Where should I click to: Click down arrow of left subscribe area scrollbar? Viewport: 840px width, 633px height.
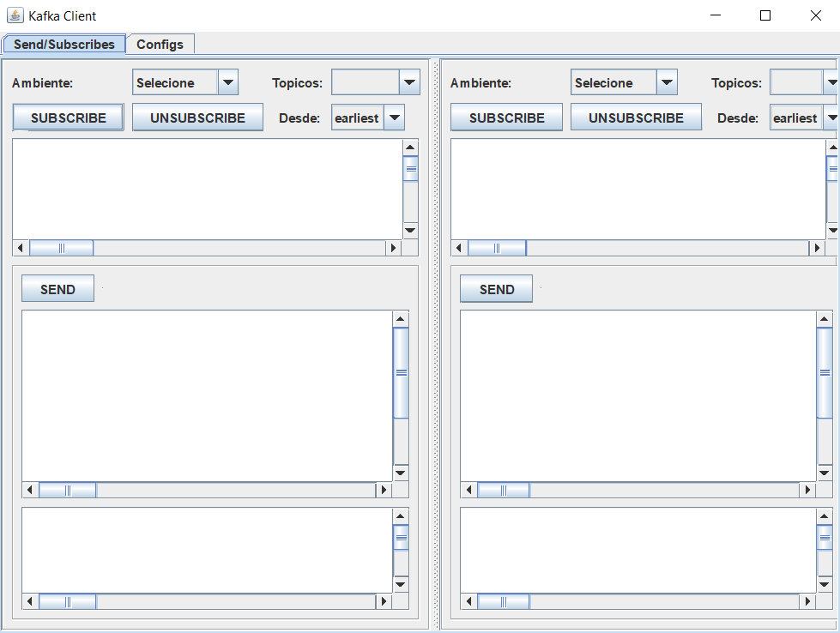[x=410, y=231]
